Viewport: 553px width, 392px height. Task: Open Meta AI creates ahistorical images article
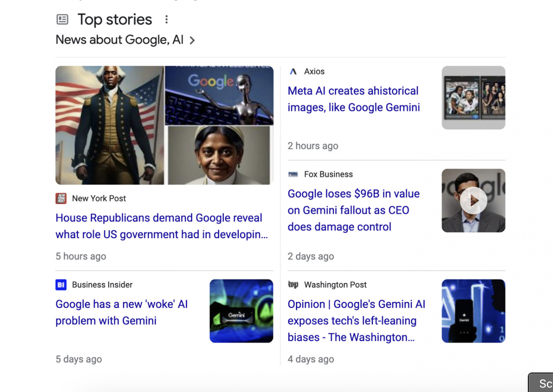[354, 99]
